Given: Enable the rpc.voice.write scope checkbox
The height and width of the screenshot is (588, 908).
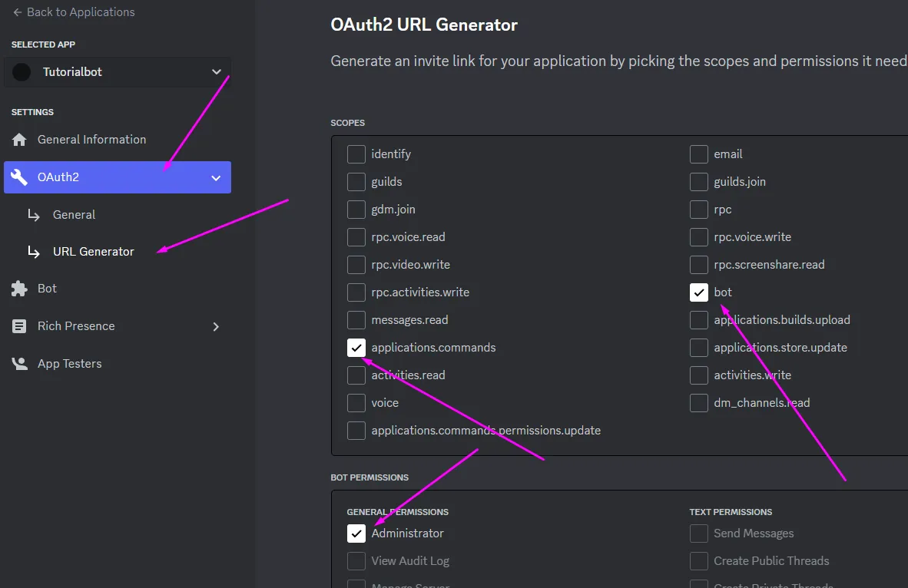Looking at the screenshot, I should [x=699, y=237].
